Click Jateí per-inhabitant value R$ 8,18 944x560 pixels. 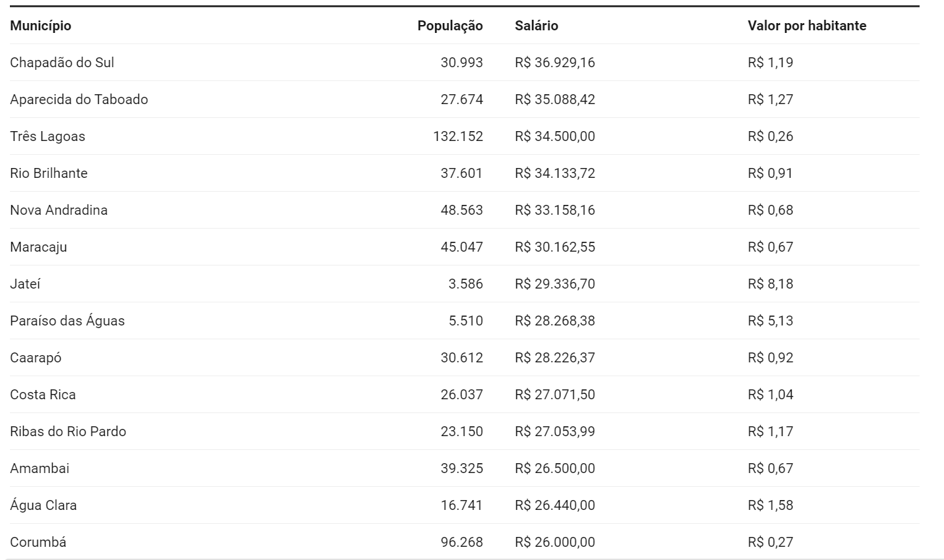(771, 284)
